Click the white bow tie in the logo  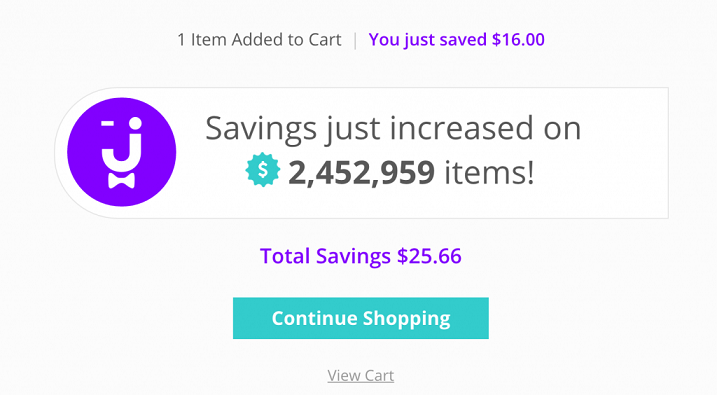tap(122, 180)
